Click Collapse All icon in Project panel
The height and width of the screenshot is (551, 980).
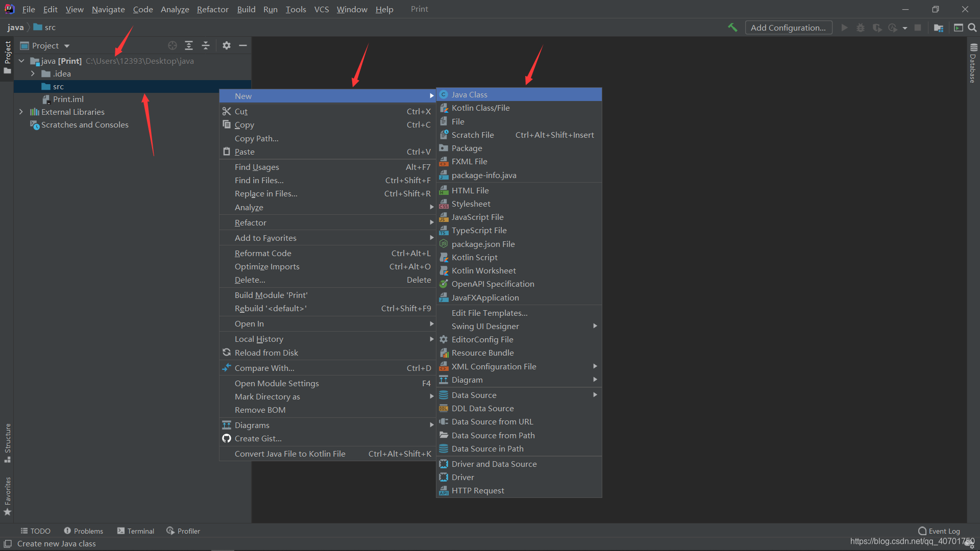tap(206, 45)
